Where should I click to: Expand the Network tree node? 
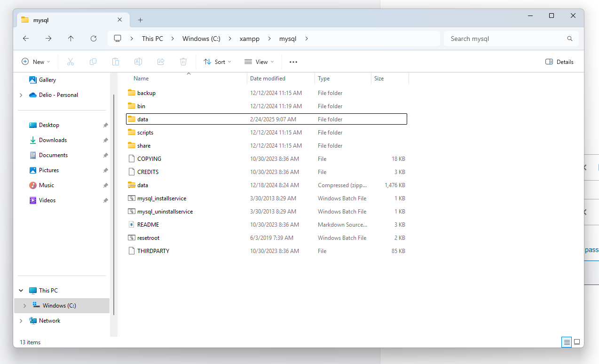[x=21, y=321]
